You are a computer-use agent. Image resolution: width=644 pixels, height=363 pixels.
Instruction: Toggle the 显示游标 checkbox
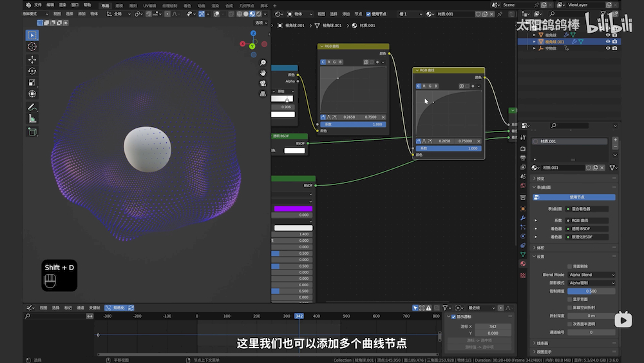point(453,317)
